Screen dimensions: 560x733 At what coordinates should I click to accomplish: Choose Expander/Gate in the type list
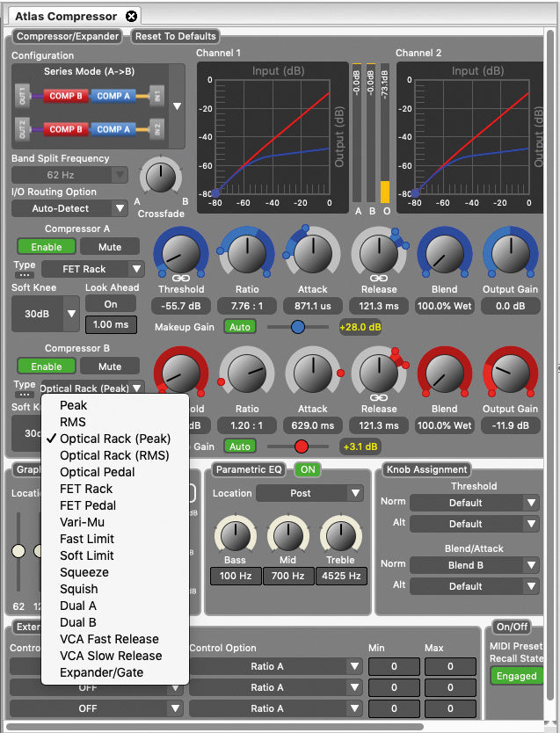[101, 672]
